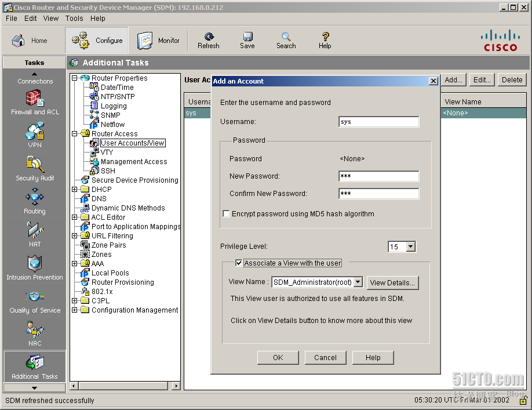Open the Monitor mode
The width and height of the screenshot is (532, 410).
[x=158, y=41]
